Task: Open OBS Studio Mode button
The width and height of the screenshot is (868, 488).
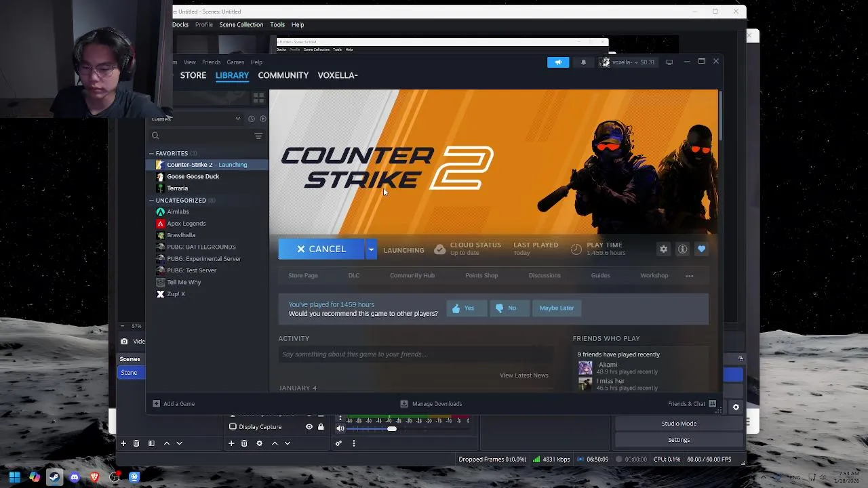Action: [x=679, y=424]
